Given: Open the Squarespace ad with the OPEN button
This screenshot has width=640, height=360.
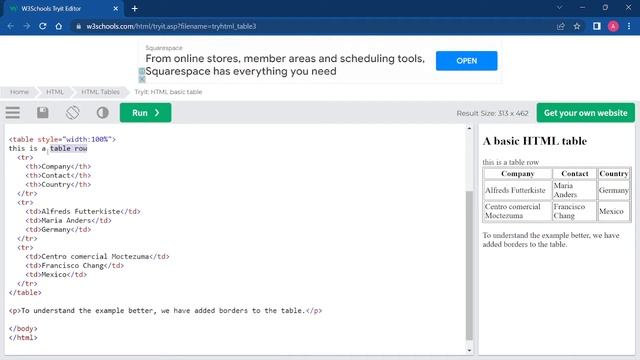Looking at the screenshot, I should 467,61.
